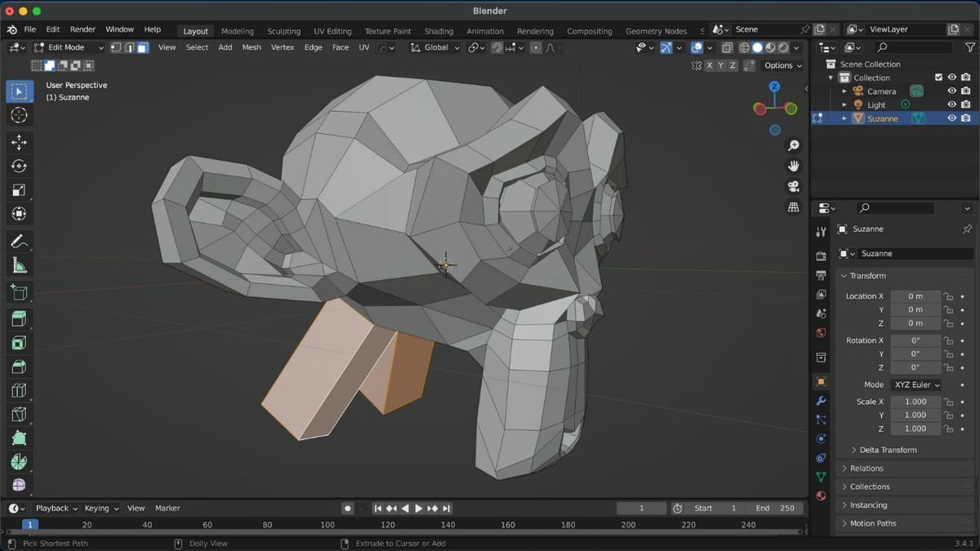Open the Options dropdown in viewport
Screen dimensions: 980x551
click(782, 65)
